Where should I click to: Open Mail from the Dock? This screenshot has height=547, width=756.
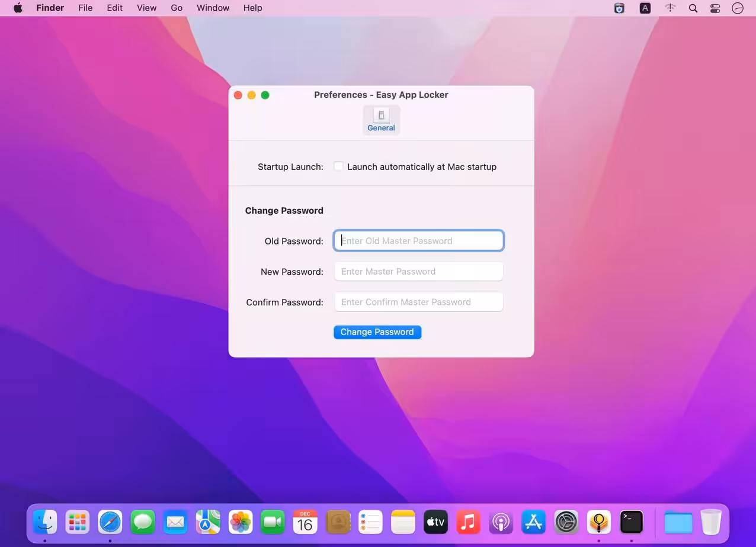point(175,522)
